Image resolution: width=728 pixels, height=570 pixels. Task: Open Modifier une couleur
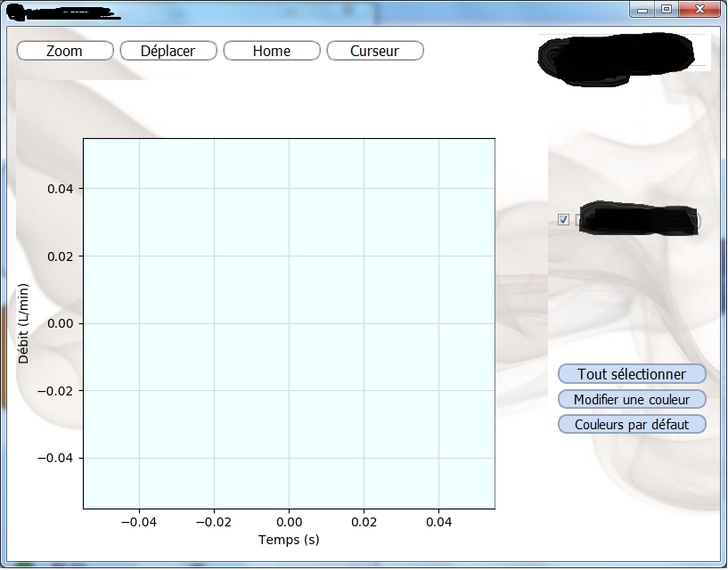coord(632,399)
